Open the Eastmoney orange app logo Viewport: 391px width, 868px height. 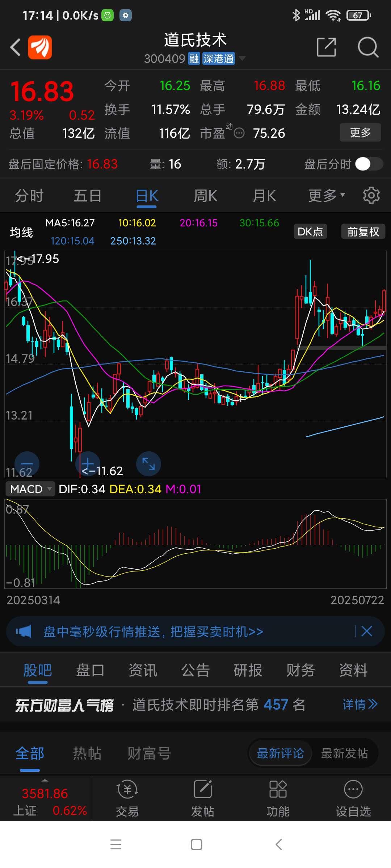(x=40, y=47)
